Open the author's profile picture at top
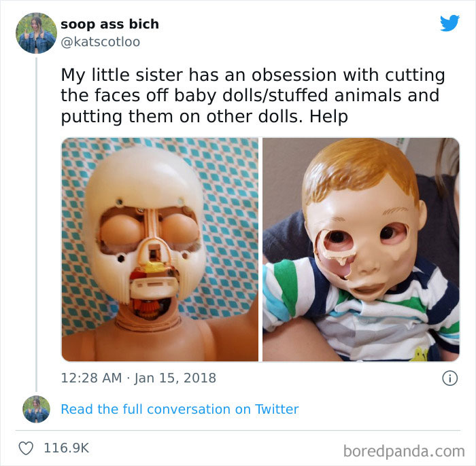Viewport: 476px width, 466px height. coord(37,33)
